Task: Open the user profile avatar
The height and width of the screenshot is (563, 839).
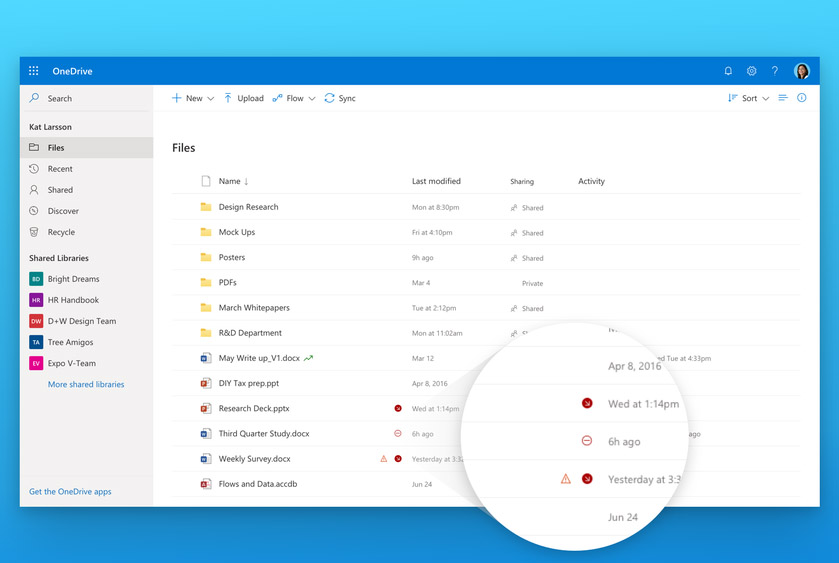Action: (801, 71)
